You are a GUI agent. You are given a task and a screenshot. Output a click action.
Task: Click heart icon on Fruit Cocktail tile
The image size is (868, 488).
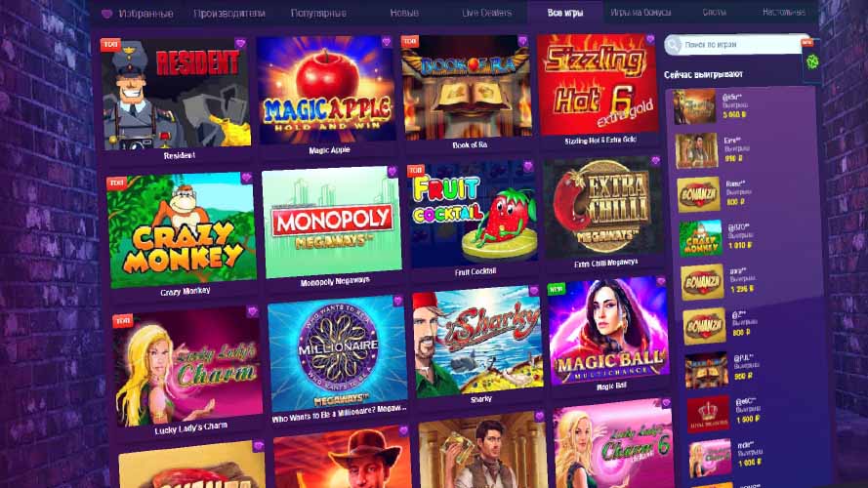point(527,166)
